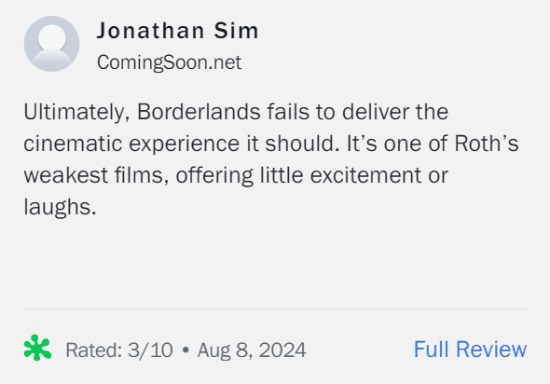This screenshot has width=550, height=384.
Task: Open critic Jonathan Sim's profile name
Action: click(178, 31)
